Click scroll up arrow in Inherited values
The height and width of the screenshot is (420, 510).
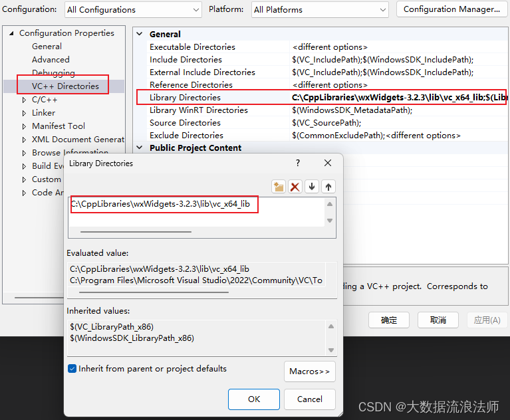(331, 326)
